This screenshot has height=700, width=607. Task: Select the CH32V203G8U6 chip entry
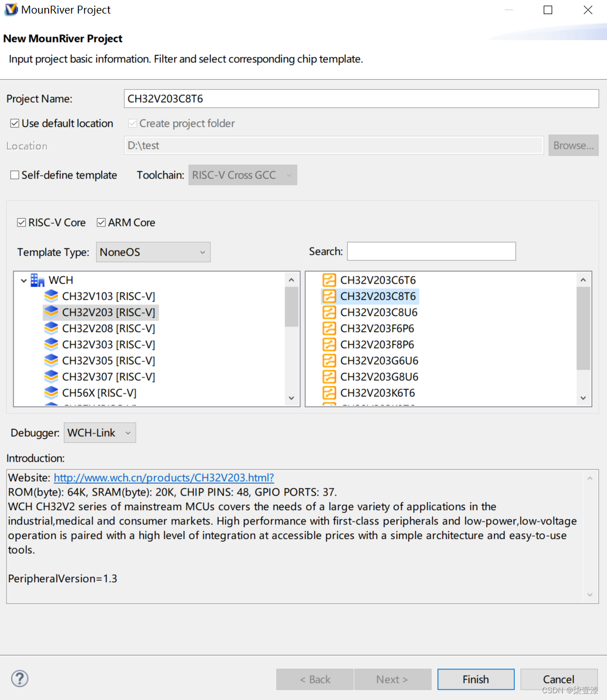(x=379, y=377)
